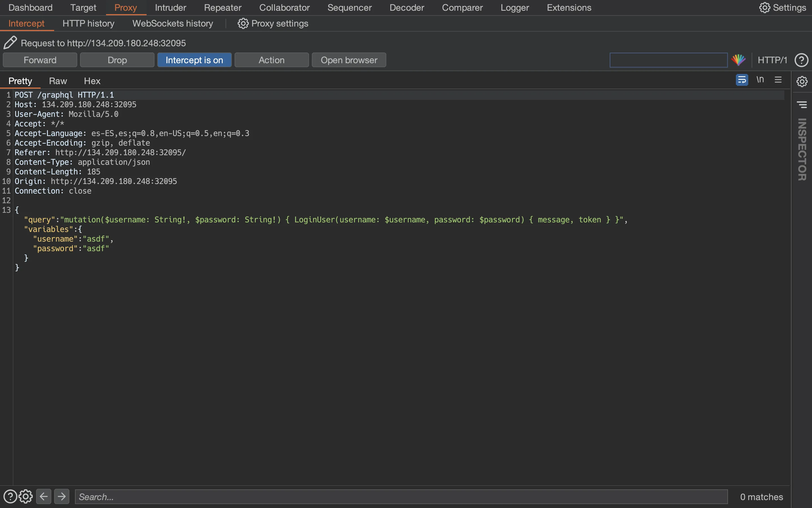Click the Accept-Language header line

(x=132, y=133)
